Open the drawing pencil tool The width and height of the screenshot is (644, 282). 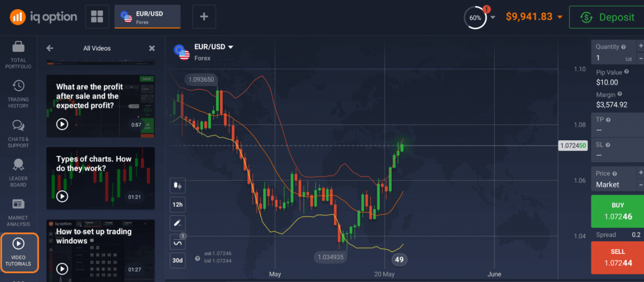pyautogui.click(x=177, y=223)
